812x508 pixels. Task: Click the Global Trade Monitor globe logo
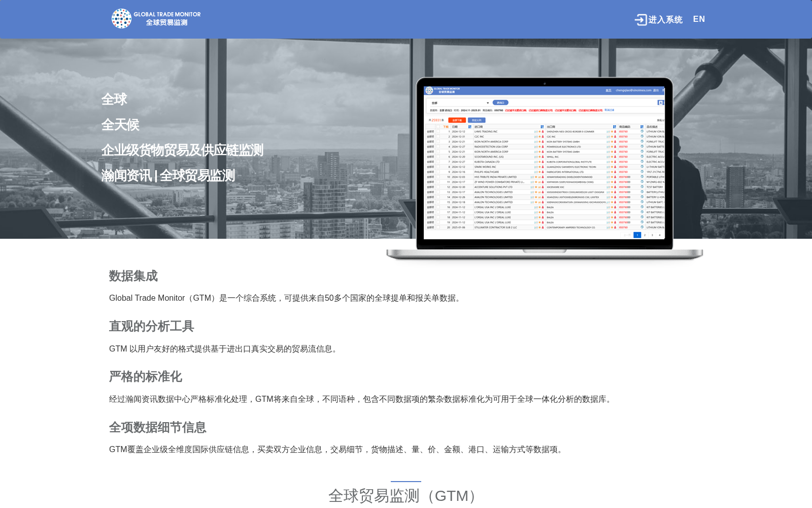(x=121, y=19)
